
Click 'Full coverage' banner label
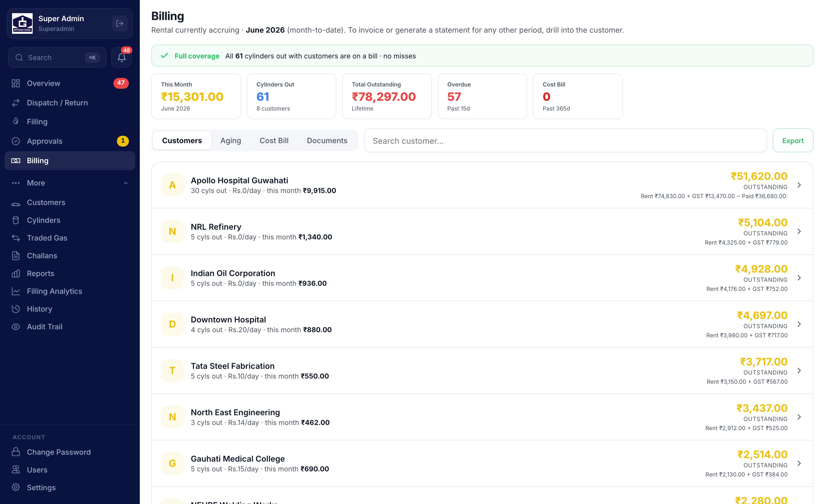197,56
